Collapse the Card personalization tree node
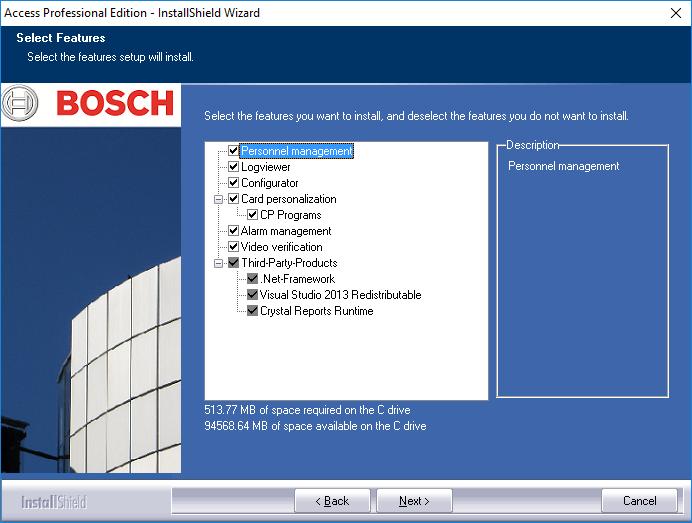692x523 pixels. tap(218, 199)
